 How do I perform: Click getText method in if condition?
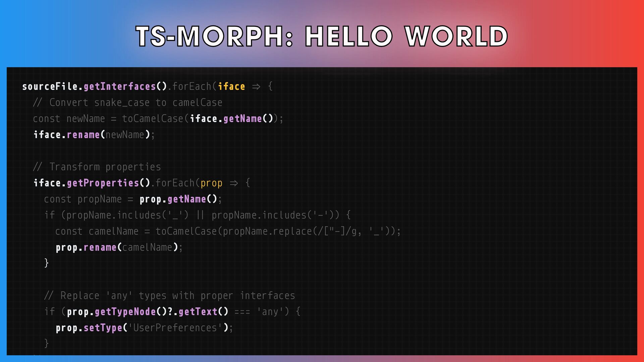coord(198,312)
